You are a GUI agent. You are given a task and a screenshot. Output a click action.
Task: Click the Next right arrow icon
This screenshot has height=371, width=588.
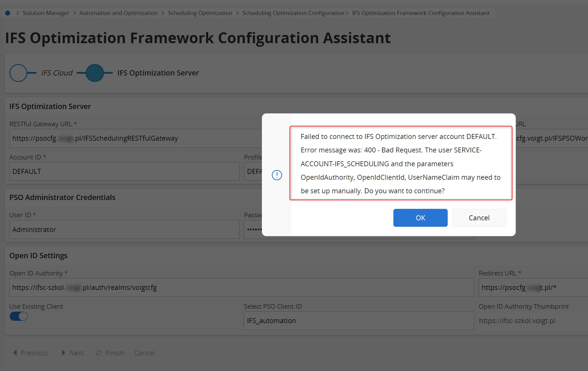63,352
